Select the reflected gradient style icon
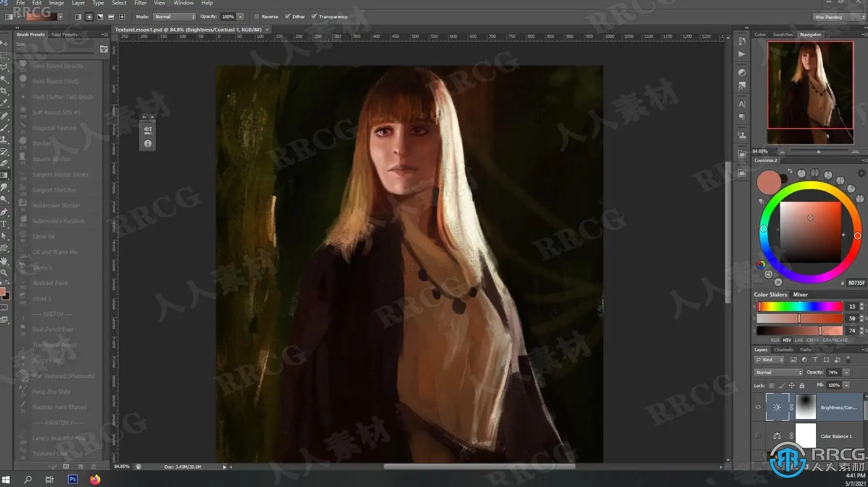The image size is (868, 487). click(x=111, y=16)
